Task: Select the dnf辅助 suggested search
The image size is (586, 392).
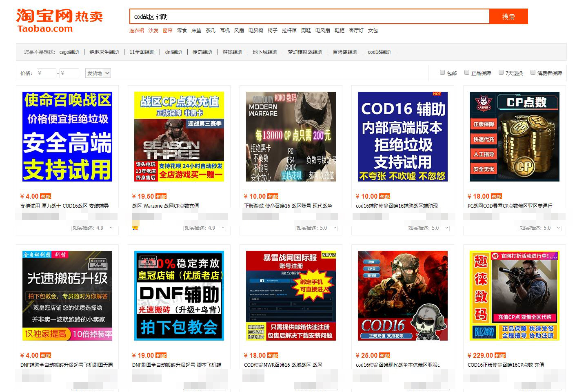Action: (x=173, y=52)
